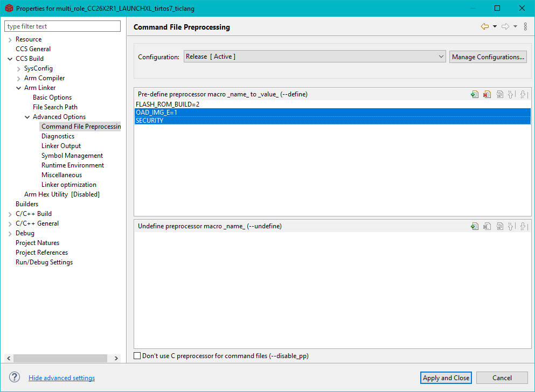Screen dimensions: 535x392
Task: Delete selected pre-define macro entries
Action: pos(487,94)
